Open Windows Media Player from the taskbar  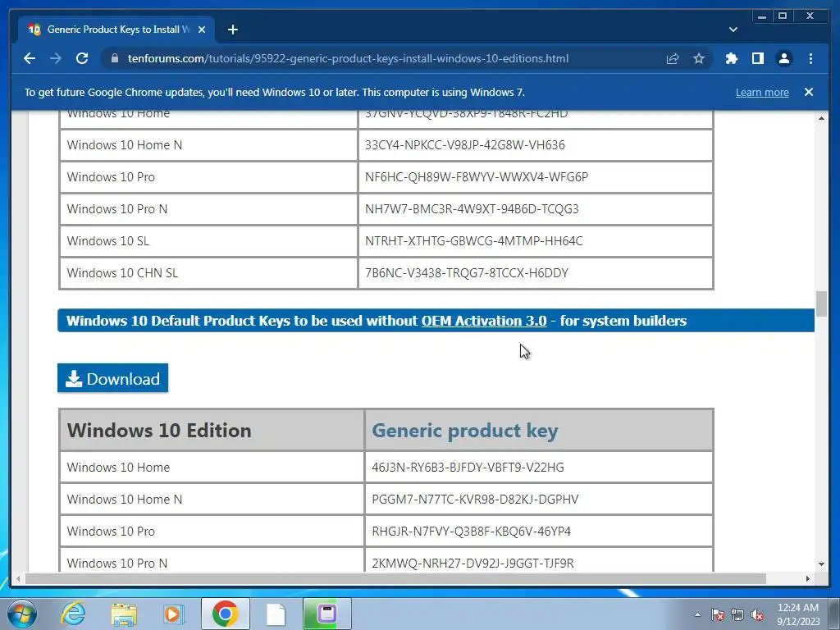click(173, 614)
